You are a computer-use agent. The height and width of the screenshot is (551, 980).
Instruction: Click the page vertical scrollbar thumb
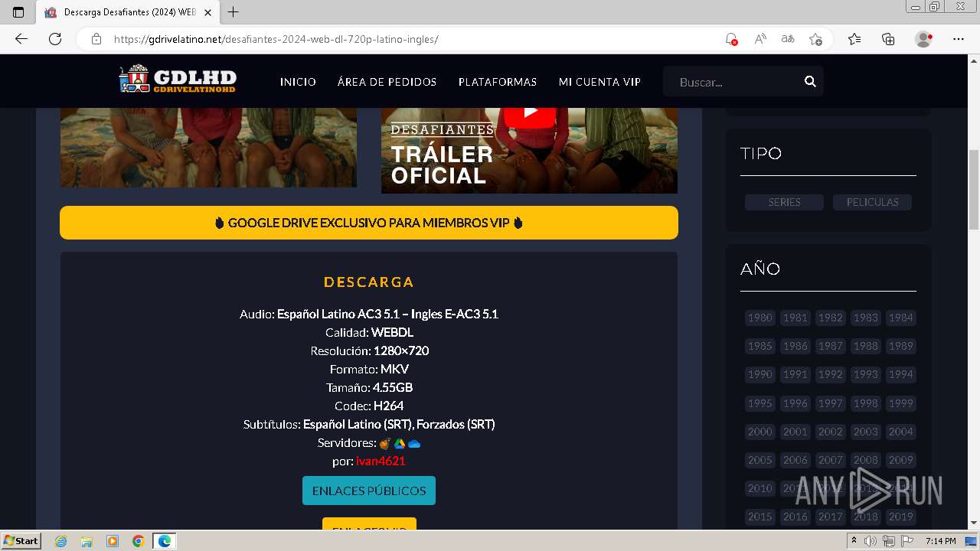[x=974, y=190]
